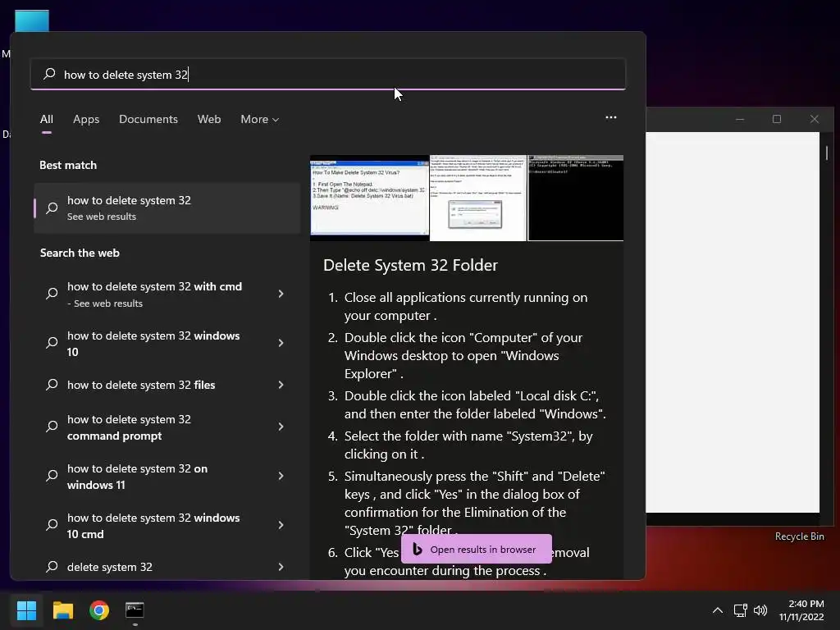This screenshot has width=840, height=630.
Task: Expand arrow for 'on windows 11' suggestion
Action: 281,476
